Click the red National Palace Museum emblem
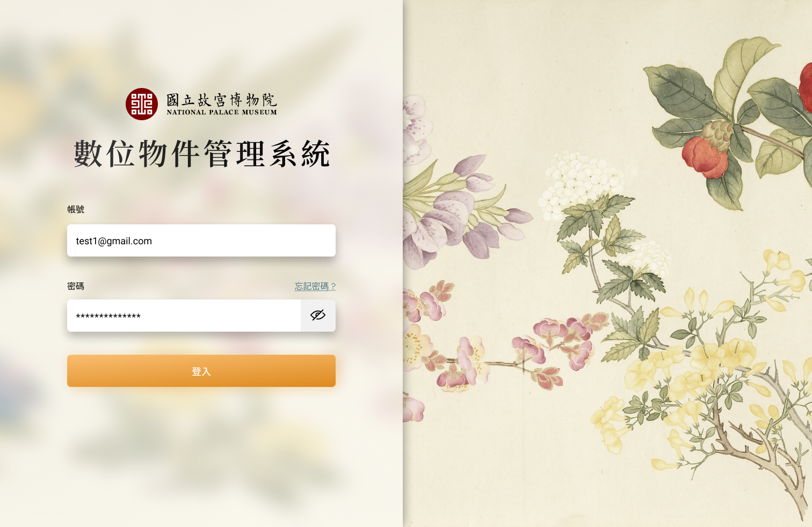The width and height of the screenshot is (812, 527). point(142,104)
